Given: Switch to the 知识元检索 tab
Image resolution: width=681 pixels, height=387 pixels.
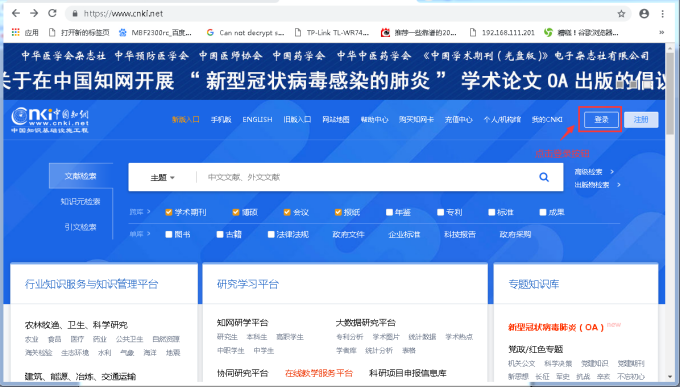Looking at the screenshot, I should point(80,201).
